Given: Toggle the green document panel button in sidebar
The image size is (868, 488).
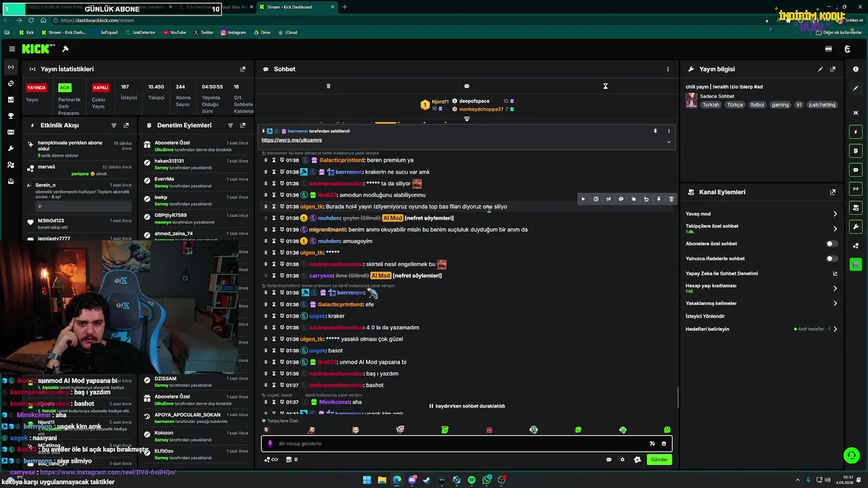Looking at the screenshot, I should [x=856, y=151].
